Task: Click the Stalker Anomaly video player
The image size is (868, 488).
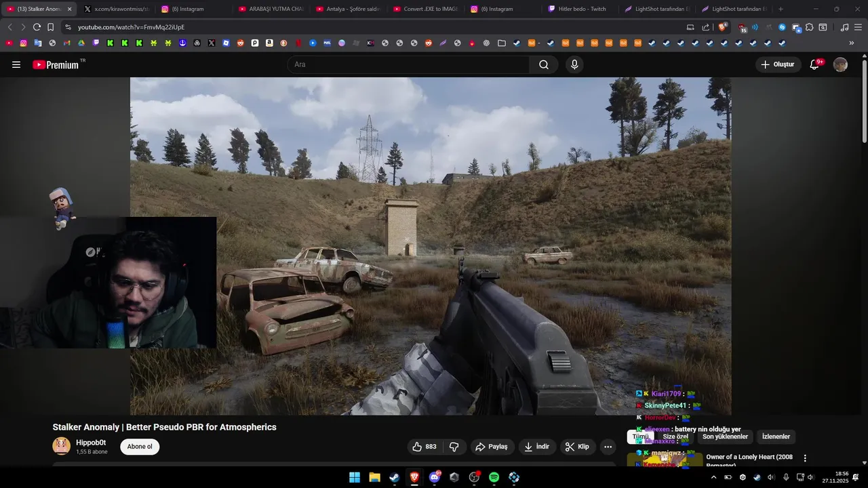Action: 431,246
